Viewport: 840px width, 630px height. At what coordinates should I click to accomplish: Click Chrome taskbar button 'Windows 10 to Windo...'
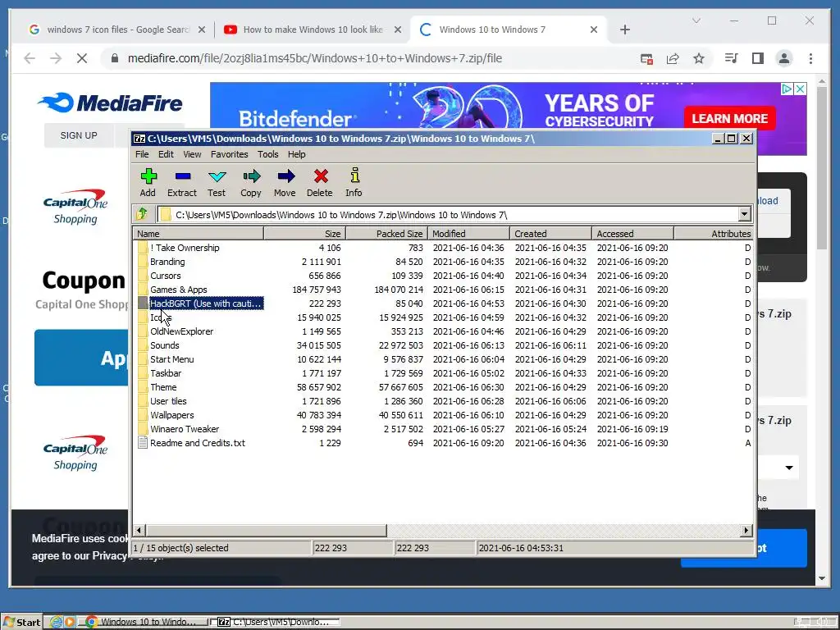point(144,622)
